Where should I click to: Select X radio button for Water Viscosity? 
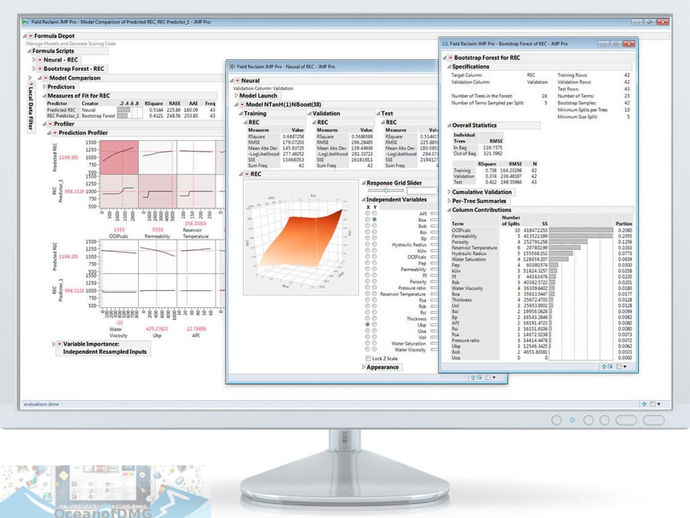tap(367, 349)
